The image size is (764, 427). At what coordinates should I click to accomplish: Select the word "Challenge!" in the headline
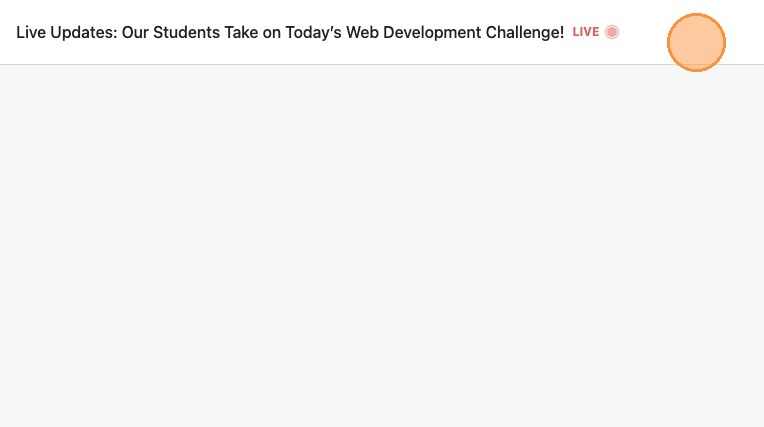pyautogui.click(x=523, y=32)
